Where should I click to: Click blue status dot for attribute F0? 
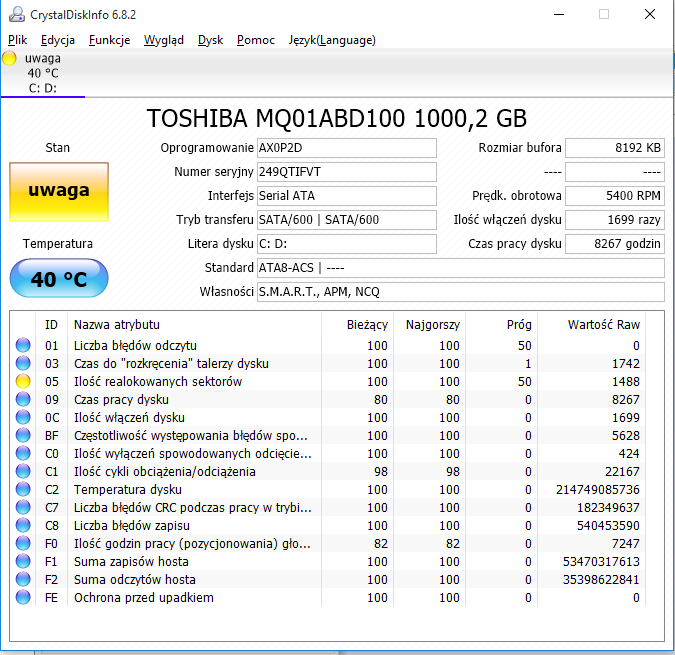point(23,544)
